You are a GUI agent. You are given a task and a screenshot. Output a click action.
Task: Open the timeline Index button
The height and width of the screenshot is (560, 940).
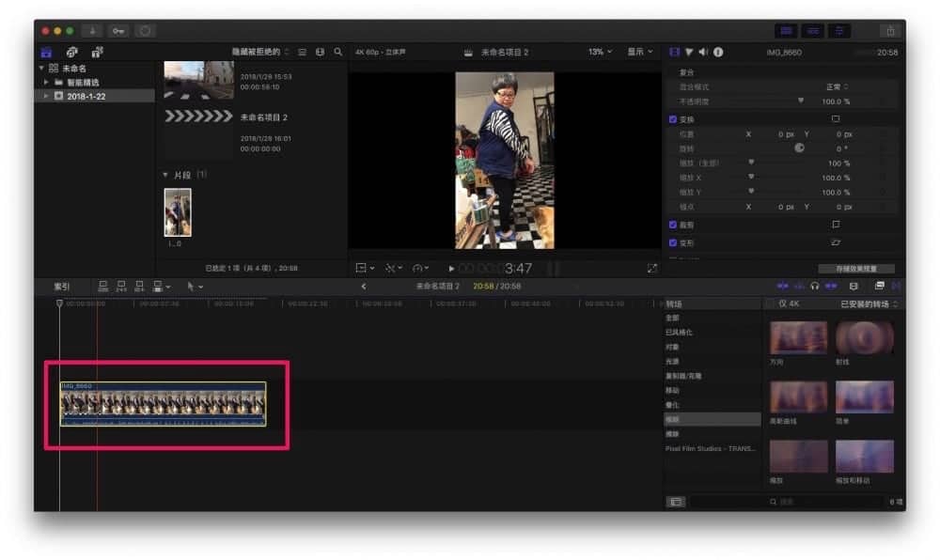coord(62,287)
